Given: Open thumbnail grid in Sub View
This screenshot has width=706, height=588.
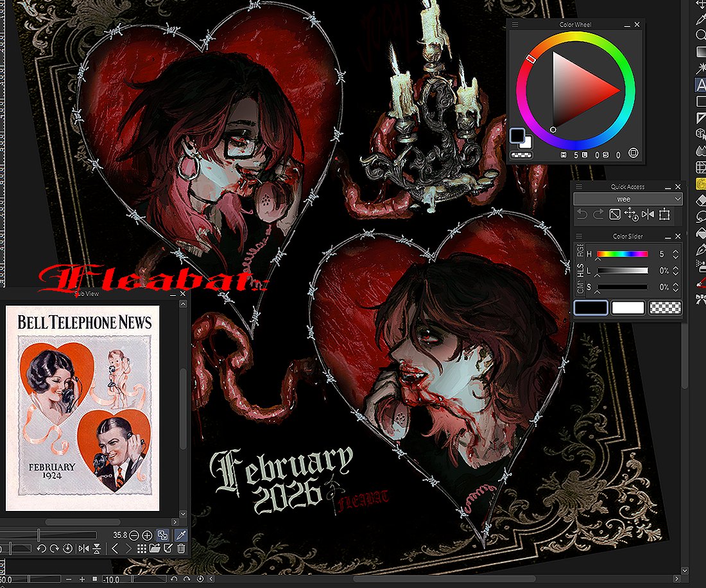Looking at the screenshot, I should [x=141, y=548].
